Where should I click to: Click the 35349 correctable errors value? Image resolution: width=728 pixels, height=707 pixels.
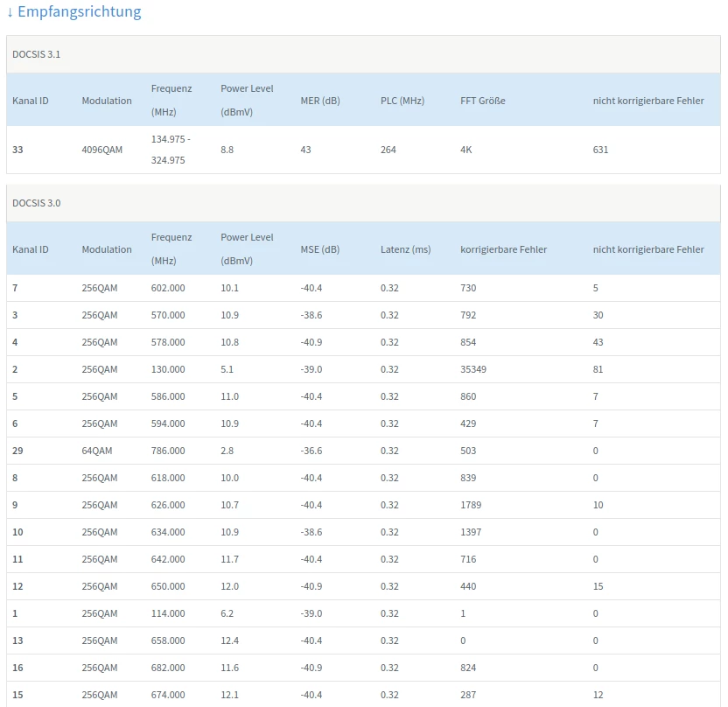point(473,369)
